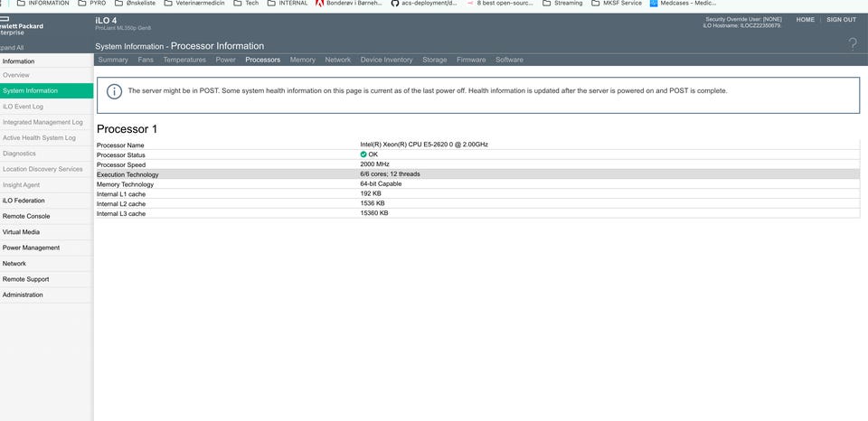The height and width of the screenshot is (421, 868).
Task: Open the Ønskeliste bookmark folder
Action: (x=135, y=3)
